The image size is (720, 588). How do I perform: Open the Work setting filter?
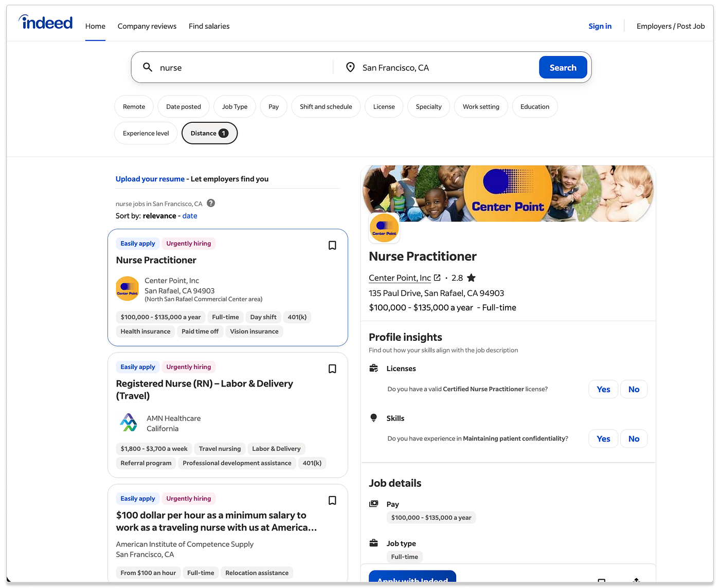tap(481, 106)
